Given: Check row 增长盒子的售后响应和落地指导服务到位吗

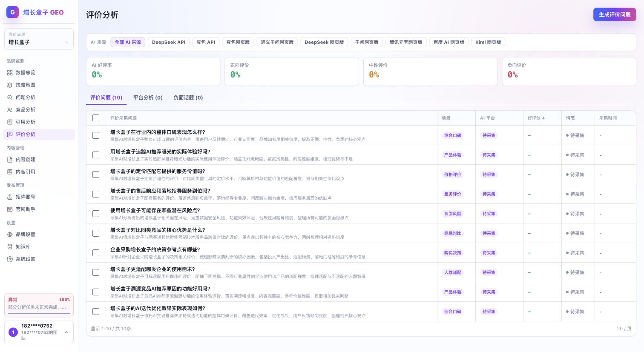Looking at the screenshot, I should click(96, 194).
